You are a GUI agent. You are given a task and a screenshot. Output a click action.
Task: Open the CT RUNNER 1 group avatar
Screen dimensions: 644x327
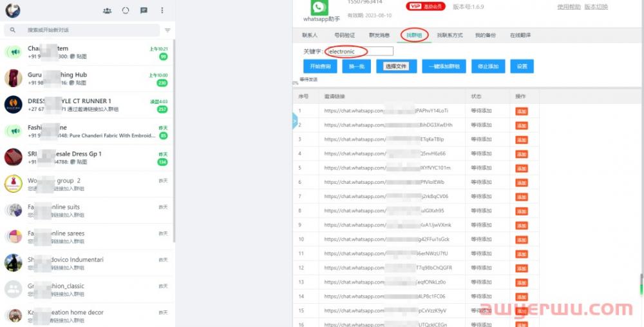[x=13, y=104]
